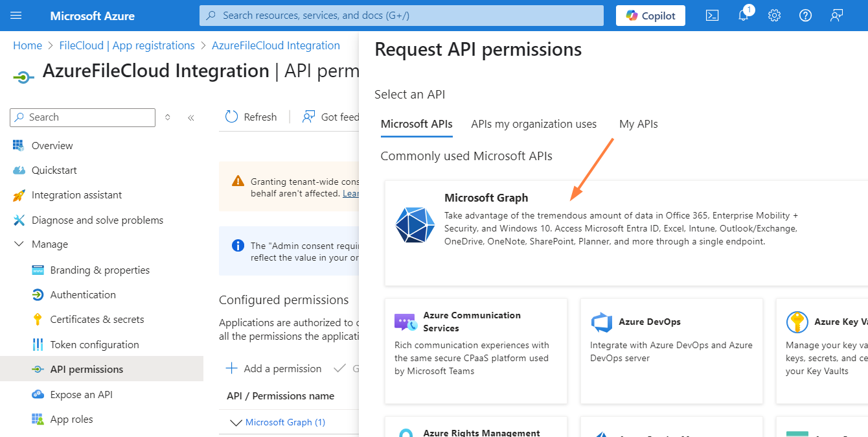Collapse the sidebar with double chevron
The image size is (868, 437).
[x=191, y=117]
